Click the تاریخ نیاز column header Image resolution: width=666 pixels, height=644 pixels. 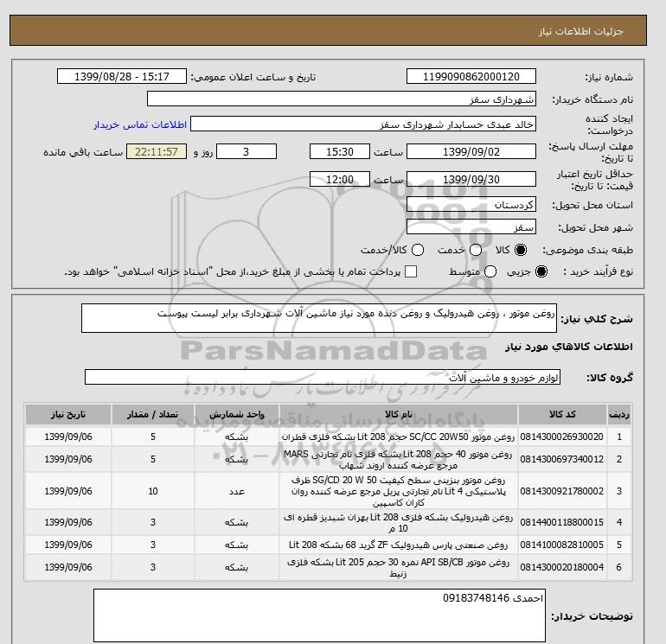[x=68, y=414]
